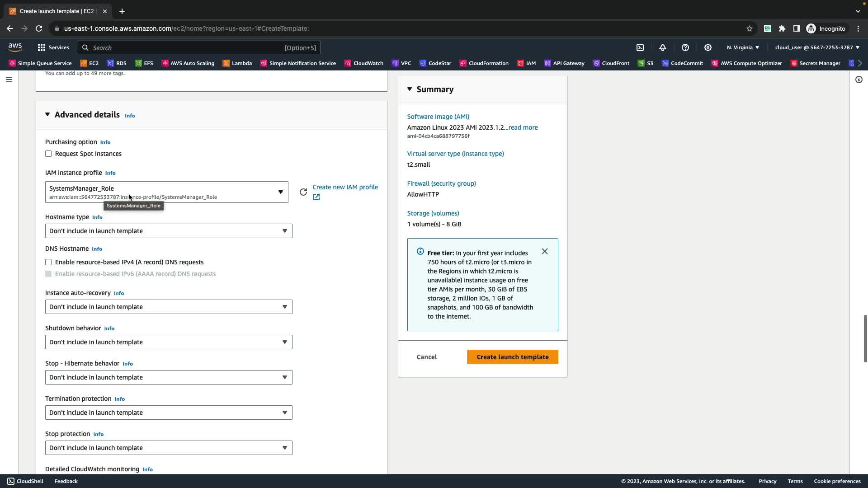
Task: Open CloudShell icon in top navigation bar
Action: click(640, 47)
